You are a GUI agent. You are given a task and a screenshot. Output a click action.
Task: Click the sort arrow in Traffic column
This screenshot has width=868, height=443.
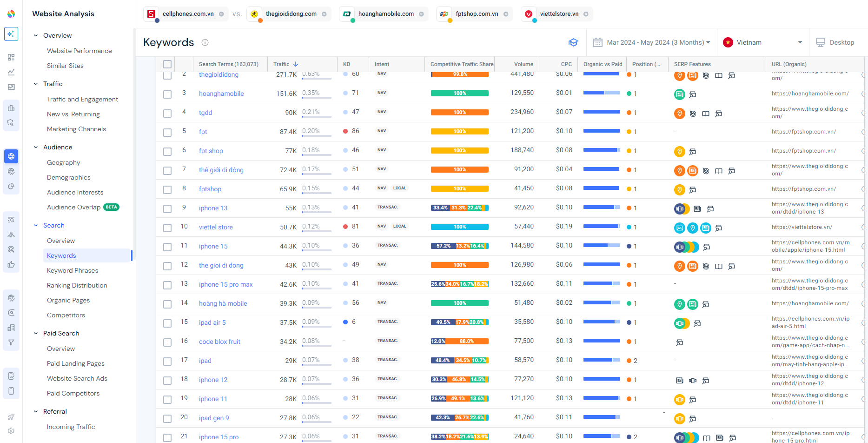point(296,64)
